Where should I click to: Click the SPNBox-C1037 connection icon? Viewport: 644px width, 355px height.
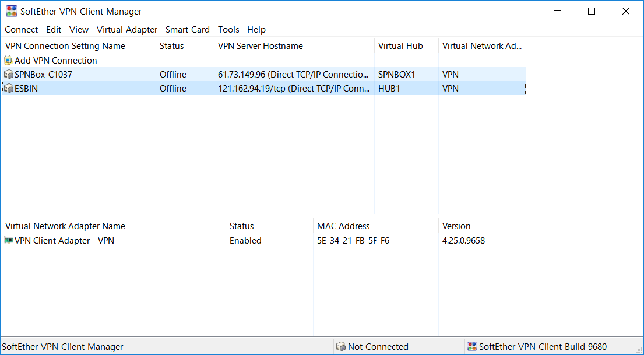click(8, 75)
